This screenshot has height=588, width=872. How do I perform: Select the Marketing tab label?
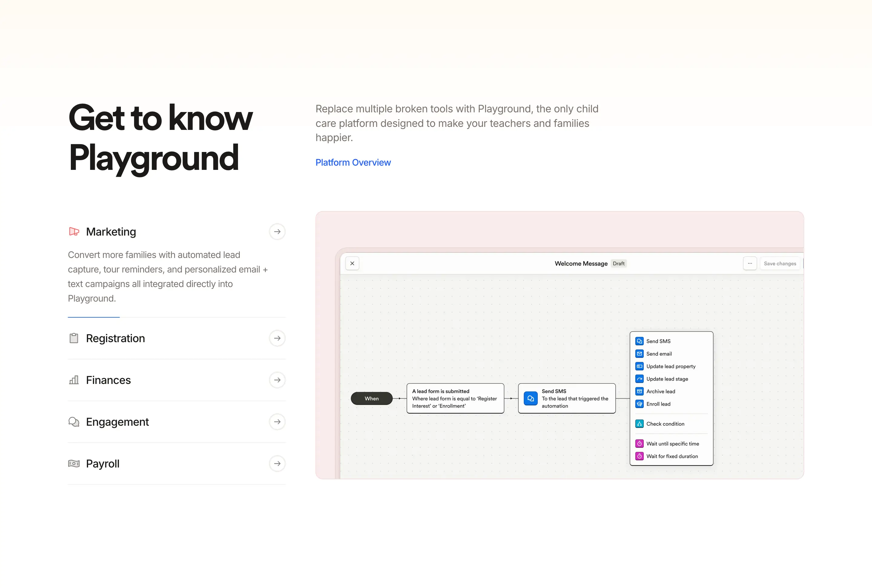click(x=111, y=232)
